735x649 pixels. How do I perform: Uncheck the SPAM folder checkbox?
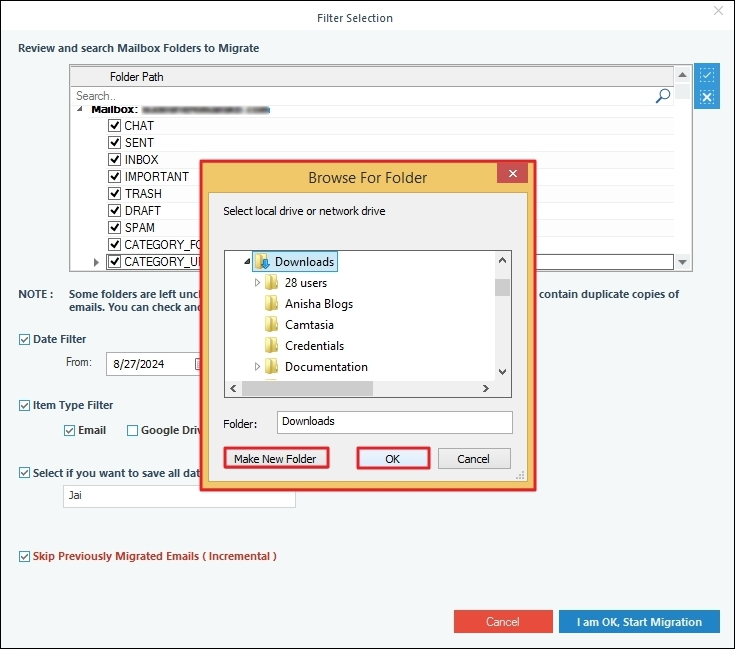coord(114,227)
